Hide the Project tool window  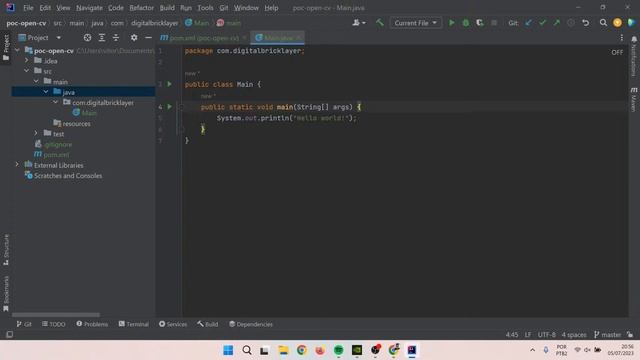point(148,38)
